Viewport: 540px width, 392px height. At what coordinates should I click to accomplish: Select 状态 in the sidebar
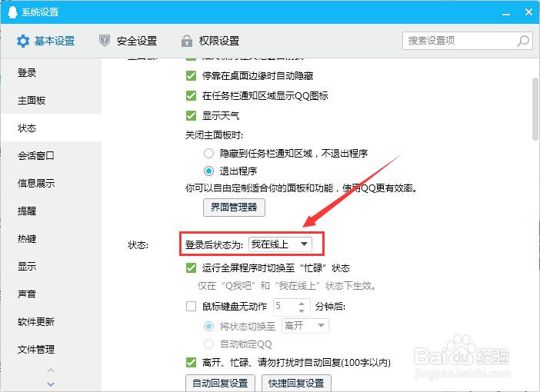click(x=51, y=128)
